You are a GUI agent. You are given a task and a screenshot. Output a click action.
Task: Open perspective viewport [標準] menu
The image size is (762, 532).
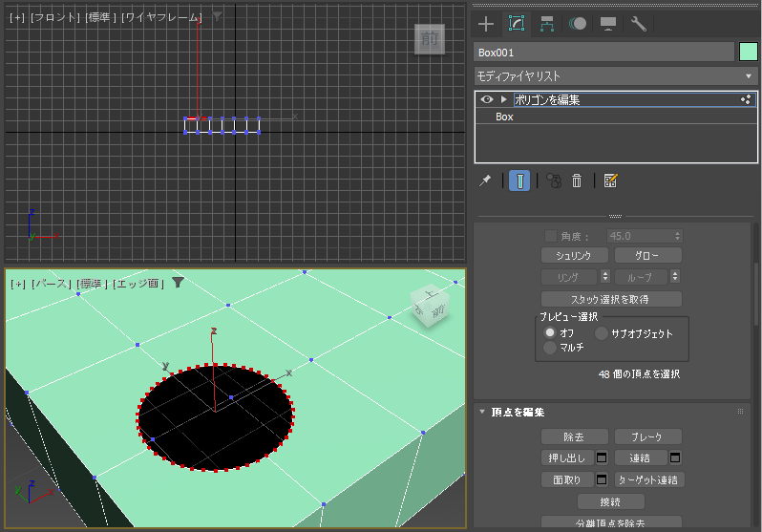pos(92,283)
